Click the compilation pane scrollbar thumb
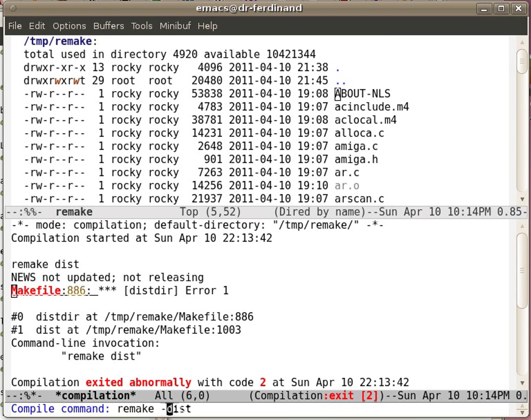Viewport: 531px width, 420px height. (x=522, y=271)
